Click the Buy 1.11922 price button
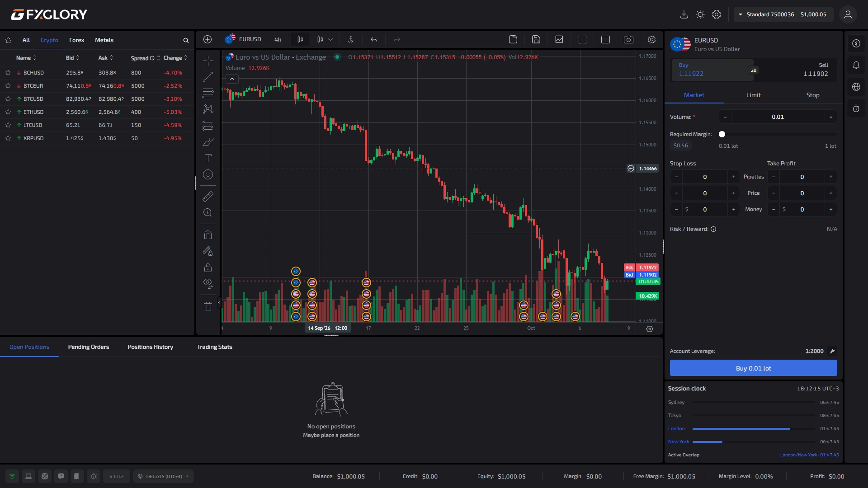868x488 pixels. [712, 70]
